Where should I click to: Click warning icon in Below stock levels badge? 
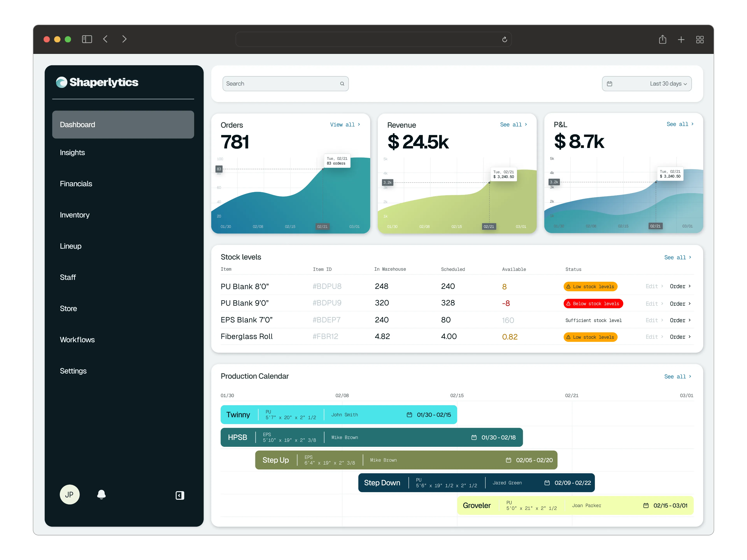568,304
